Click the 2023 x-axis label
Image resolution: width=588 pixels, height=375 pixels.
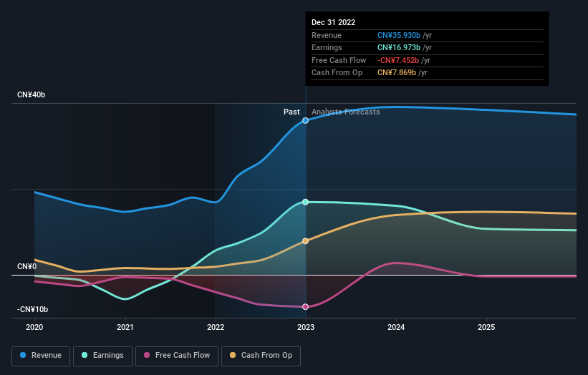[306, 328]
